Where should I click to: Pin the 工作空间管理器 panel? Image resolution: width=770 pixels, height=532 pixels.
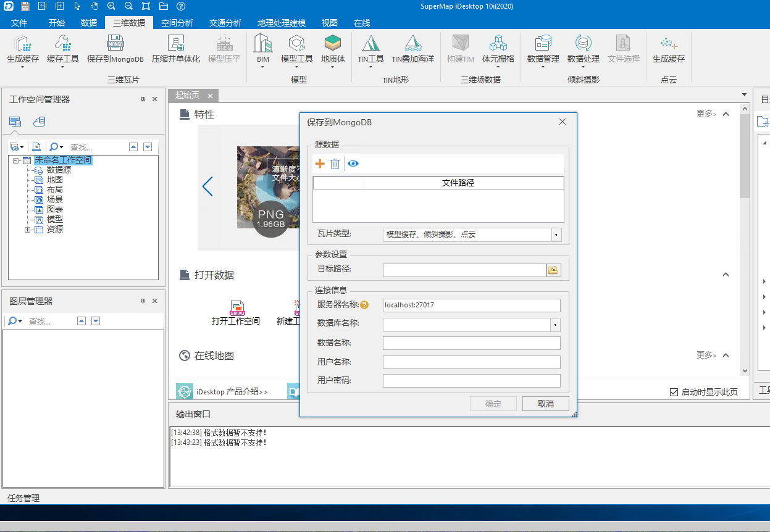143,99
